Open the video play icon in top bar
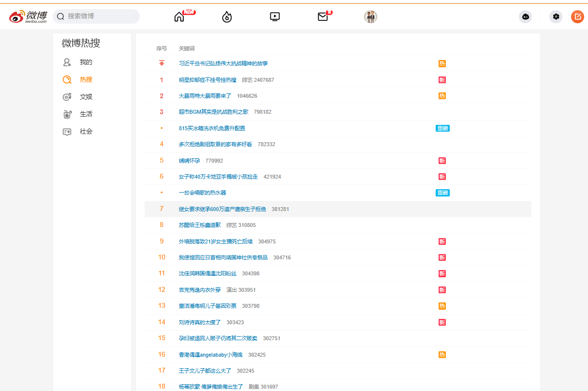The width and height of the screenshot is (588, 391). pos(275,16)
